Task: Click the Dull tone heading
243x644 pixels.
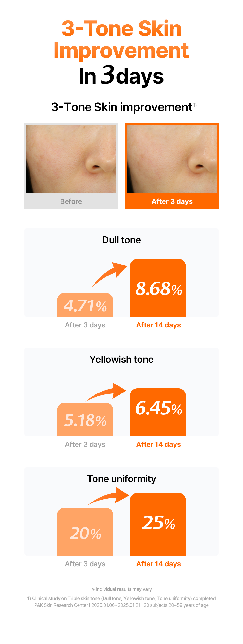Action: pos(121,240)
